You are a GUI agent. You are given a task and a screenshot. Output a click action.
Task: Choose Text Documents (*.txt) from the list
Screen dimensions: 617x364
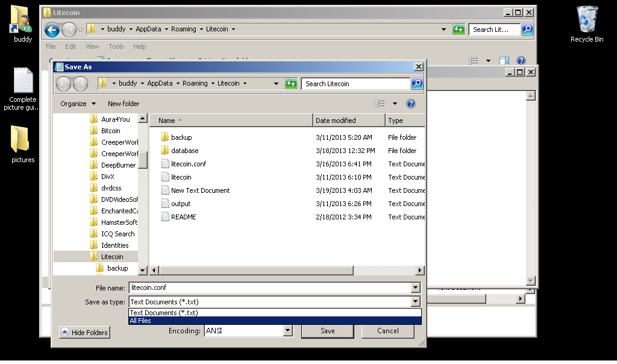275,313
